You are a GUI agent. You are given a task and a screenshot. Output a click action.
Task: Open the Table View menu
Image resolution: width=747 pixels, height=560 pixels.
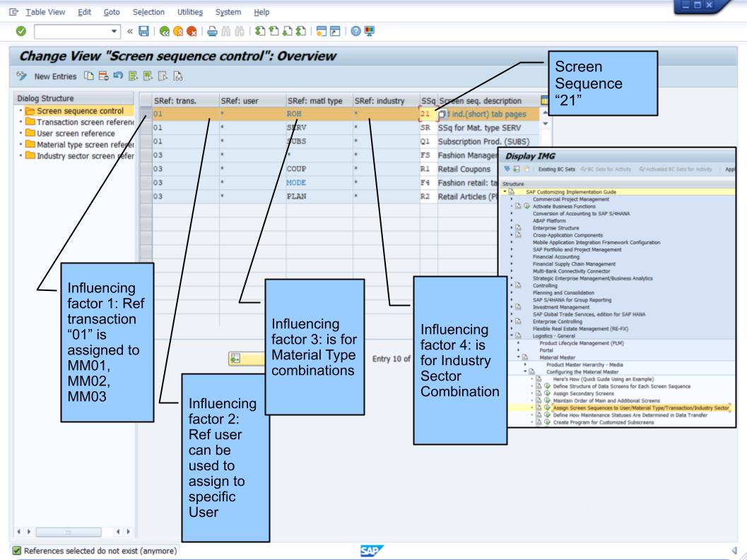pyautogui.click(x=45, y=13)
